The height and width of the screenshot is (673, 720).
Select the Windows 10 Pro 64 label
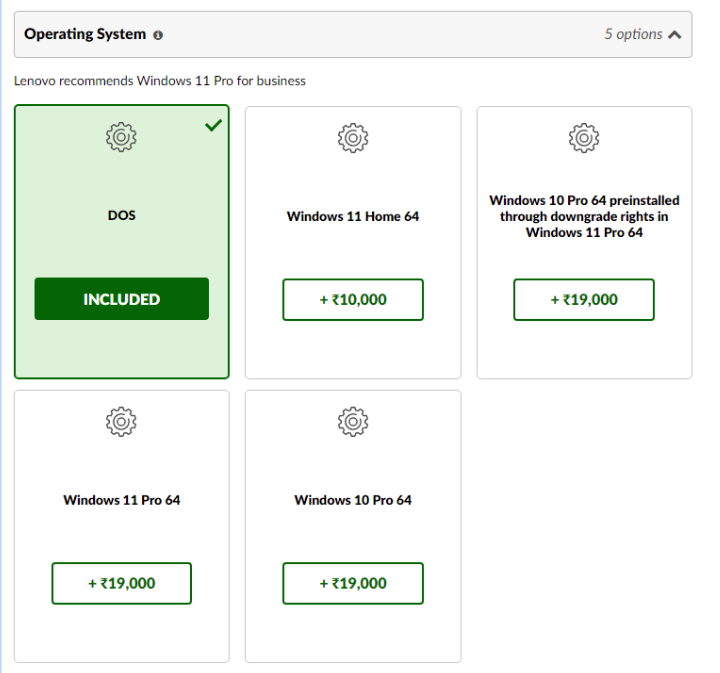click(352, 500)
